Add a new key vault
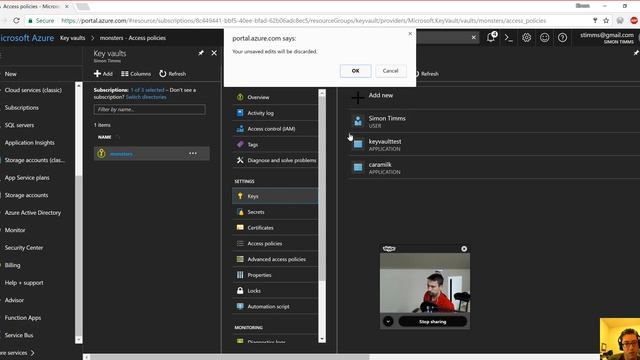This screenshot has height=360, width=640. click(x=103, y=74)
